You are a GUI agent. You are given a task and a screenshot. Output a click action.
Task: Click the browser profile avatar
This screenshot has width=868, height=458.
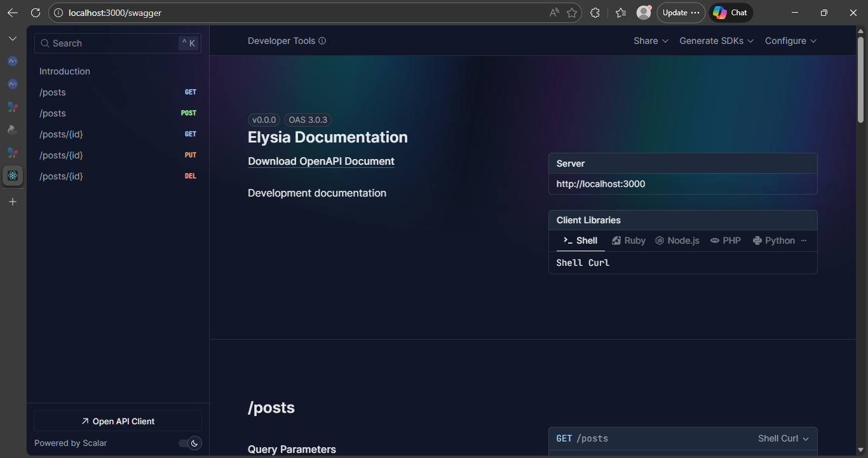pos(644,12)
